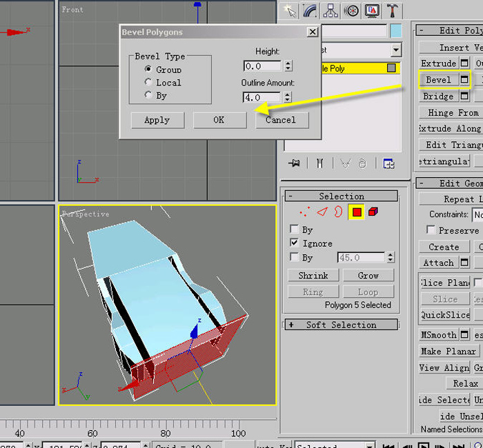Open the Utilities hammer tab
The width and height of the screenshot is (483, 448).
pos(392,11)
